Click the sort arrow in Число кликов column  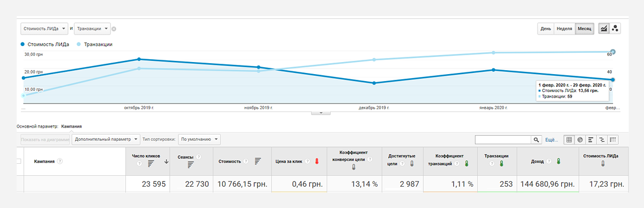point(166,161)
